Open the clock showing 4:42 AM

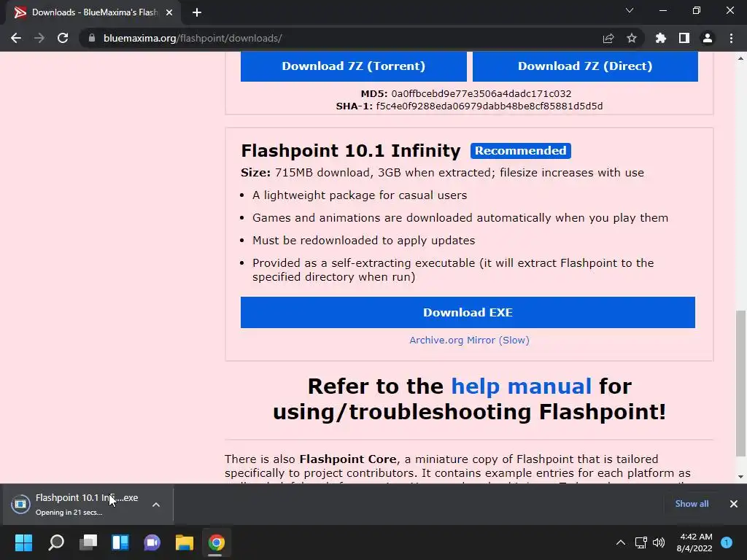tap(694, 542)
